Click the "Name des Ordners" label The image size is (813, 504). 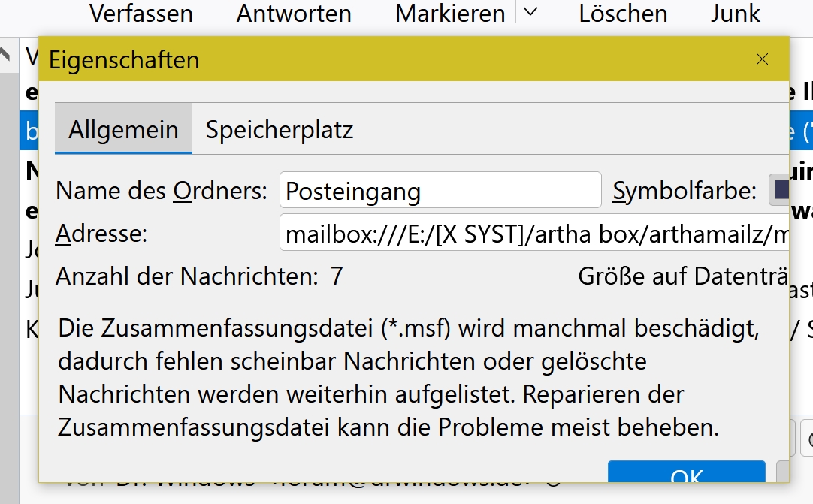point(161,191)
